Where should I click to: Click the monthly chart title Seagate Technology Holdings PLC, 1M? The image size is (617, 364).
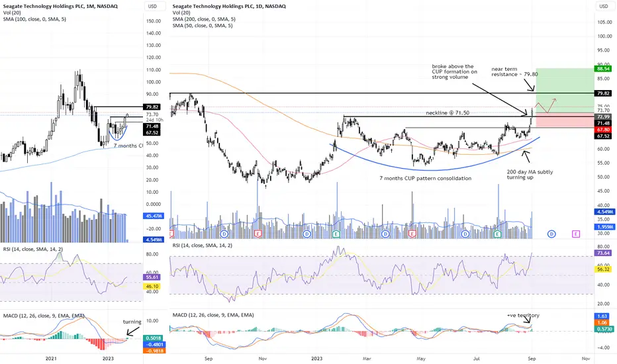tap(60, 7)
